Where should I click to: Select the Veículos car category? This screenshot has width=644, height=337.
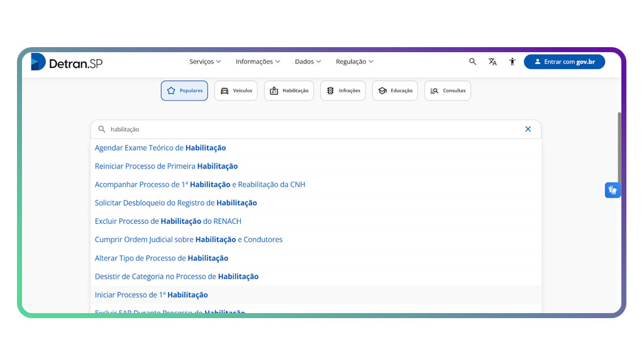236,91
